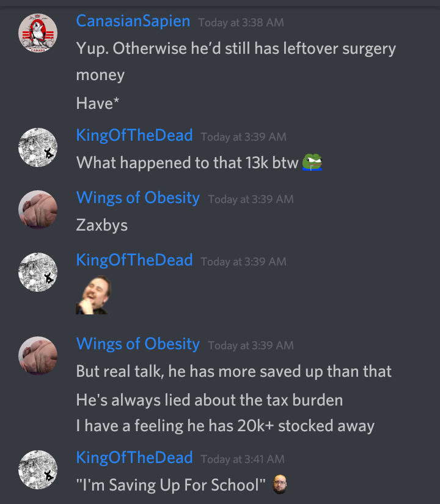Click the 'Have*' correction message

(98, 103)
